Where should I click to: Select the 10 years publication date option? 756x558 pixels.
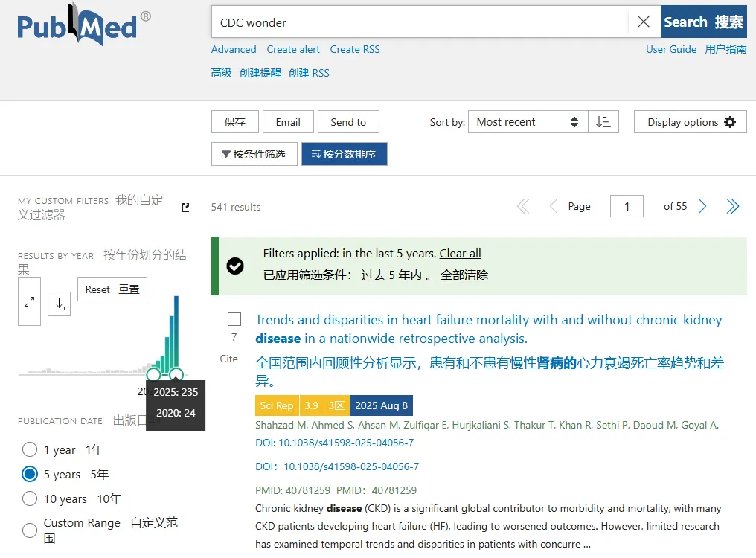30,498
